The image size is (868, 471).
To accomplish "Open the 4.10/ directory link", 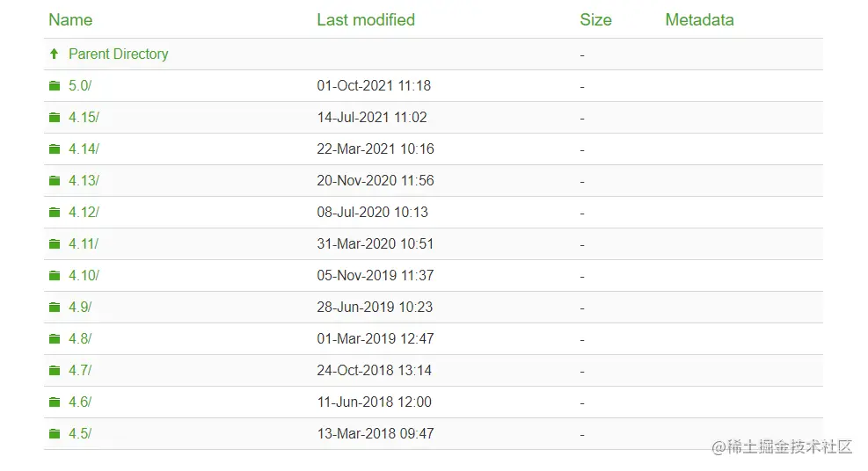I will click(84, 275).
